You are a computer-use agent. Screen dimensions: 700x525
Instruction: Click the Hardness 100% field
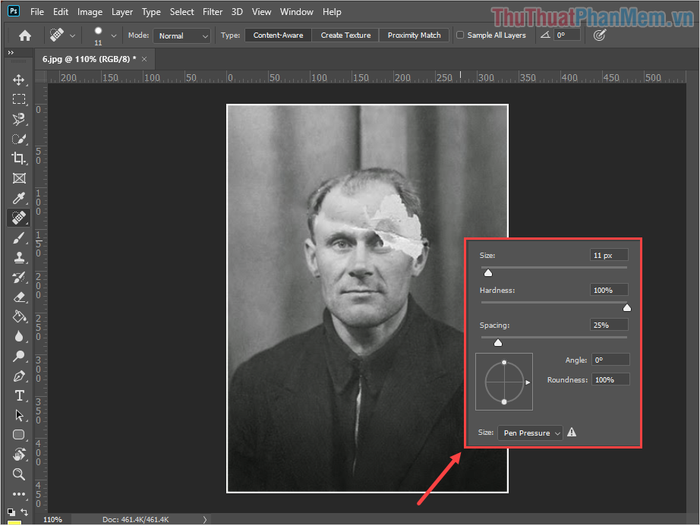click(609, 290)
